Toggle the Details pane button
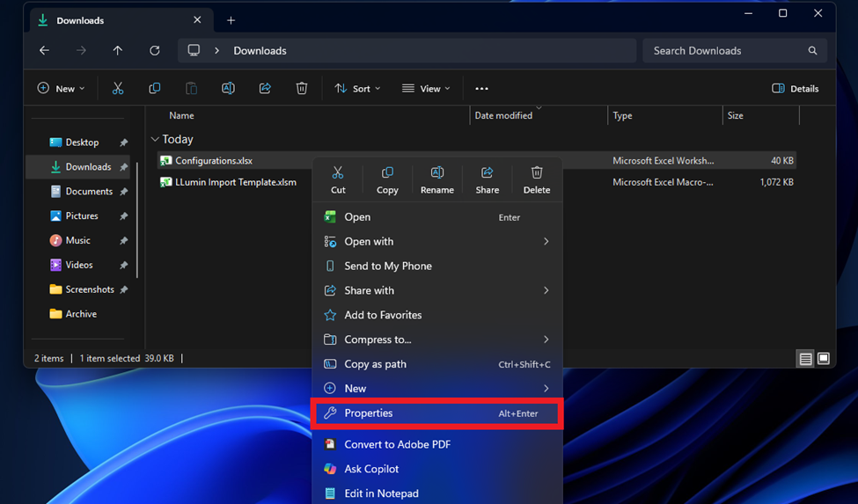 795,89
